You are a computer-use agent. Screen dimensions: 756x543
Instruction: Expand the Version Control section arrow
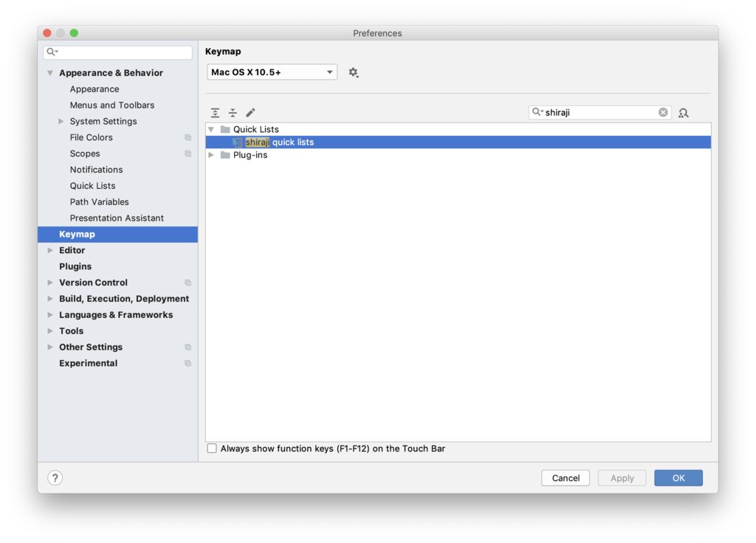point(50,283)
